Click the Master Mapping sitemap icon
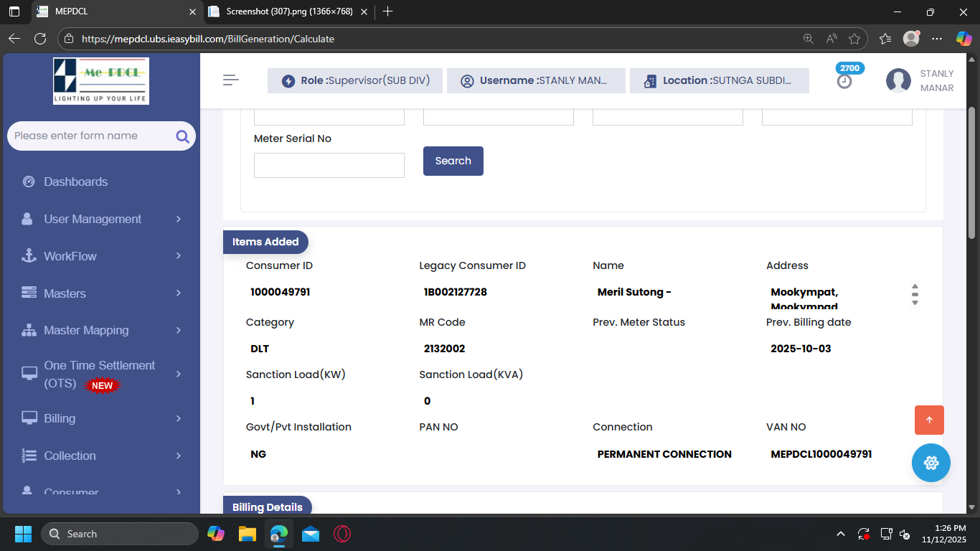 [x=29, y=330]
